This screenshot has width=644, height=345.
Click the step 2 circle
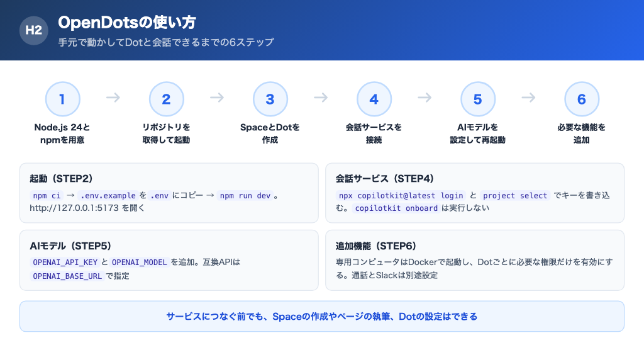tap(166, 99)
